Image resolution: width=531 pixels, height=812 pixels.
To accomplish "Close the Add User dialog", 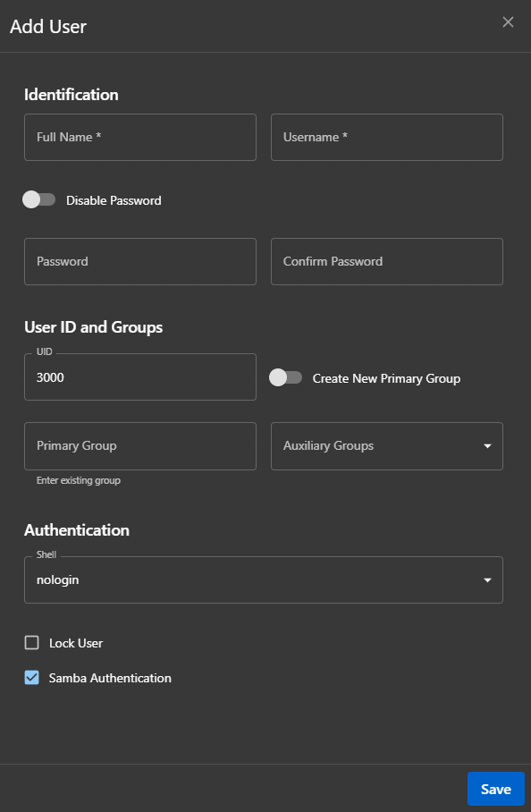I will 508,21.
